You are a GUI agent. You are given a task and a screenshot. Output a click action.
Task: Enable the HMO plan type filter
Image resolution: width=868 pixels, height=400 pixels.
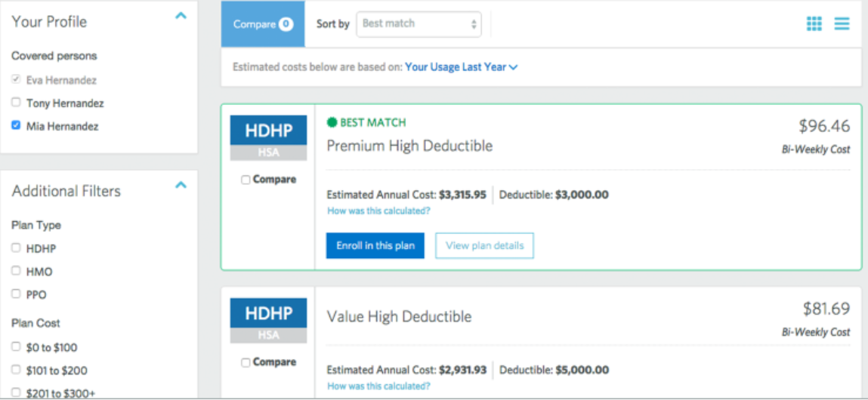click(16, 272)
